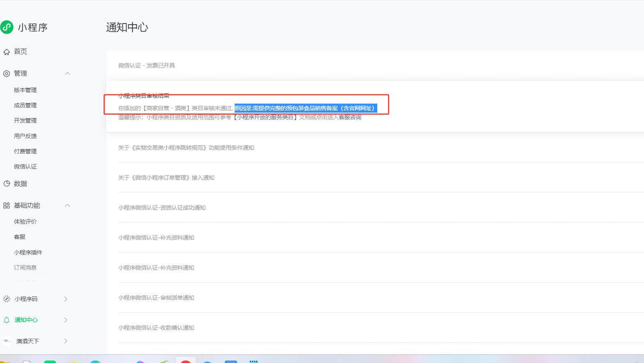Click the account avatar beside 澳酒天下
This screenshot has width=644, height=363.
[7, 341]
